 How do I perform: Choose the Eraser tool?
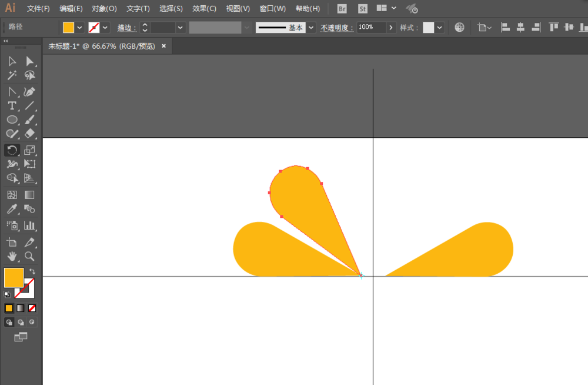29,134
